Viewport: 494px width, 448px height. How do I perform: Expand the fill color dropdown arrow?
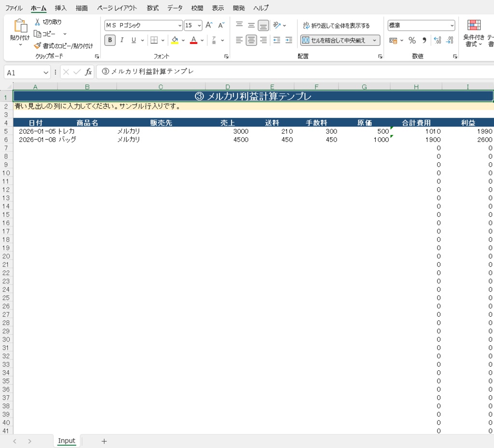point(183,40)
